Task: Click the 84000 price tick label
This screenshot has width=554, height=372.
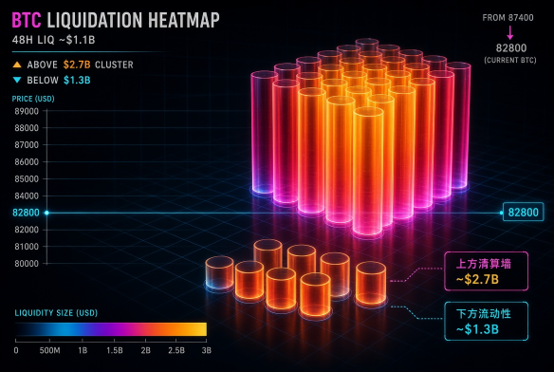Action: click(x=26, y=196)
